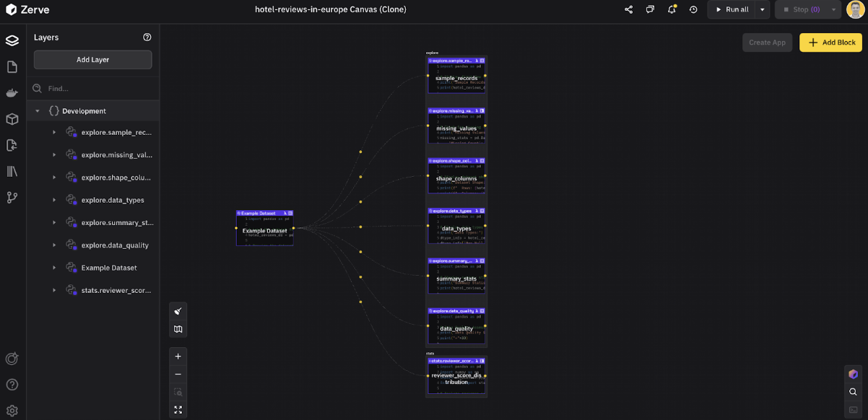The width and height of the screenshot is (868, 420).
Task: Click the notifications bell with yellow dot
Action: point(670,9)
